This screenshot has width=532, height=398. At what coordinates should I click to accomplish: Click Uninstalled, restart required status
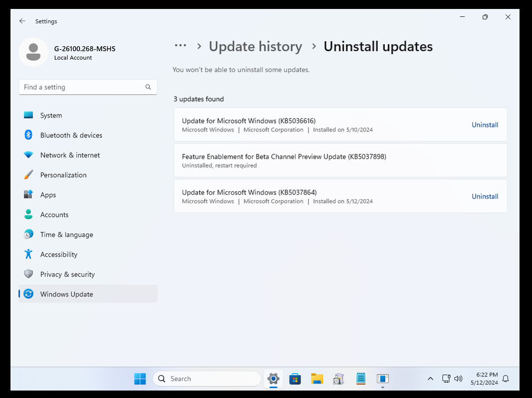click(x=219, y=165)
